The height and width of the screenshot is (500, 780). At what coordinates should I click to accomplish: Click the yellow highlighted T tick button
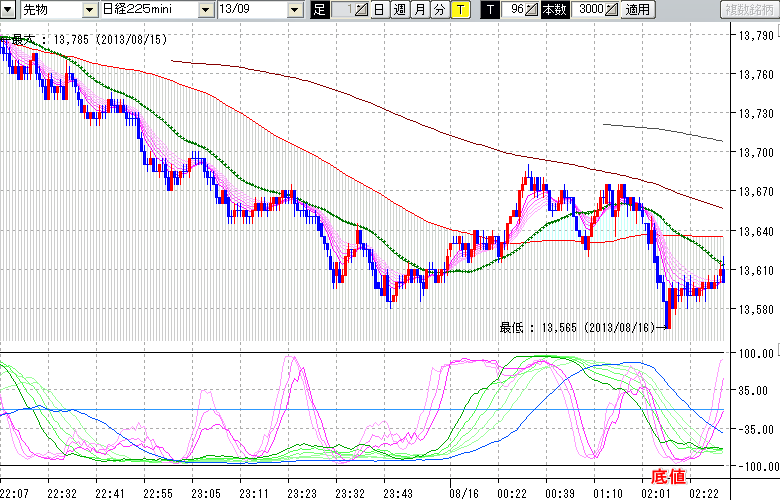tap(459, 10)
